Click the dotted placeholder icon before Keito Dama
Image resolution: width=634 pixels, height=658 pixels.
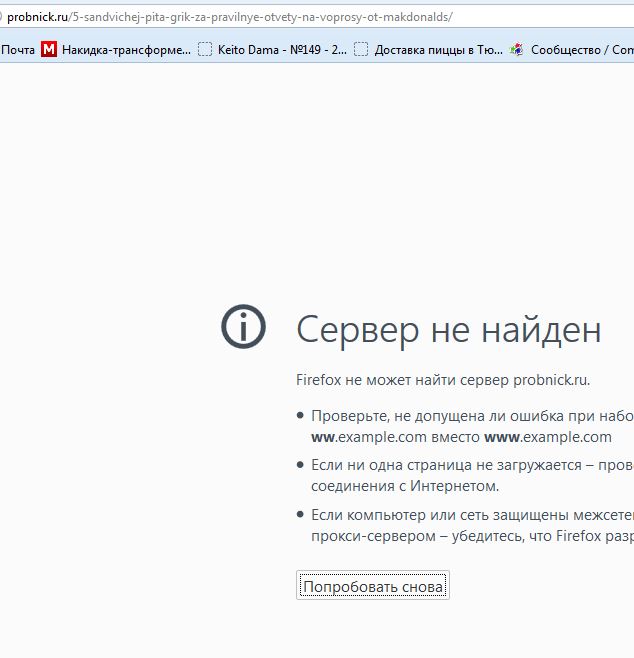(x=205, y=49)
